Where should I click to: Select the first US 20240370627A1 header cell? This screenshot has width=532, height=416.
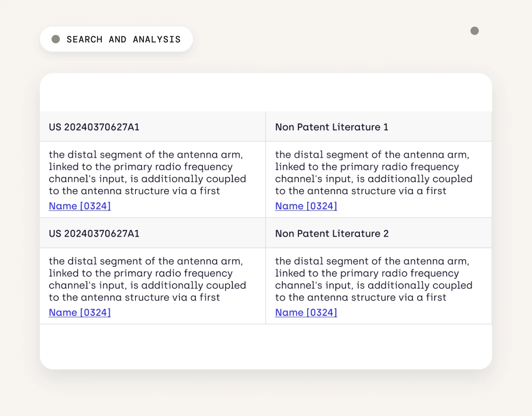click(x=153, y=127)
